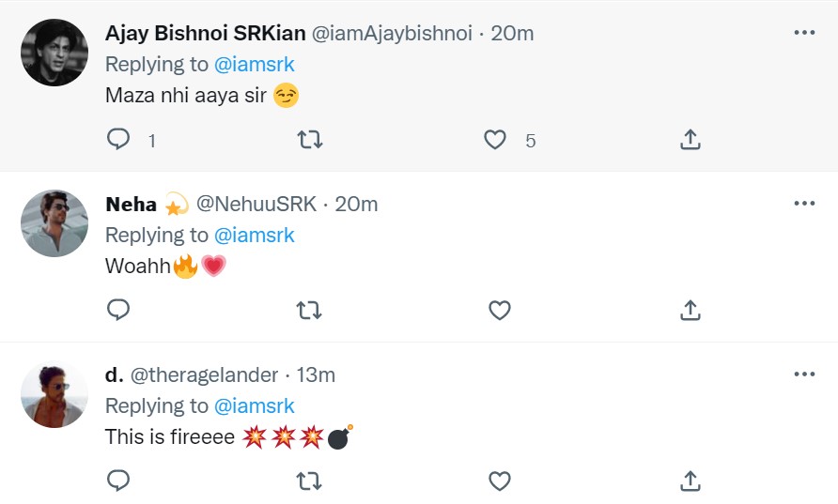This screenshot has height=504, width=838.
Task: Like the 'This is fireeee' tweet
Action: (500, 481)
